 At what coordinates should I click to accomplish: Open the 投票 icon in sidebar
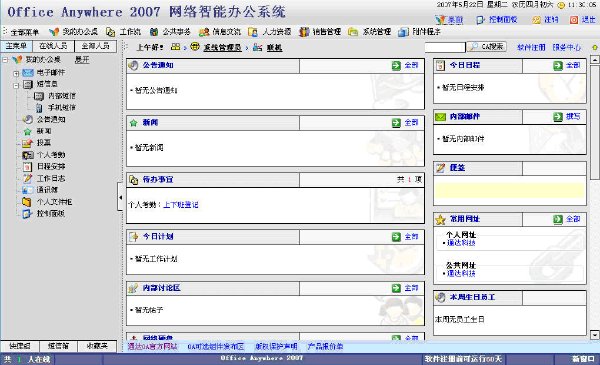[x=27, y=143]
